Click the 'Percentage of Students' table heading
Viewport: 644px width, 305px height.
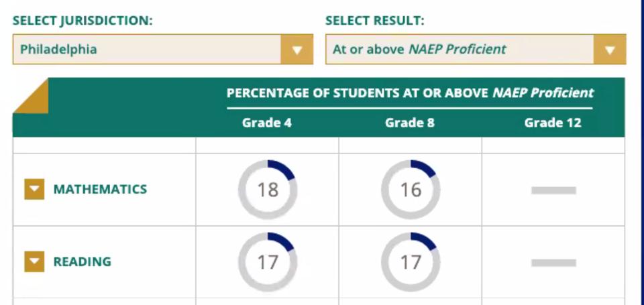click(410, 93)
